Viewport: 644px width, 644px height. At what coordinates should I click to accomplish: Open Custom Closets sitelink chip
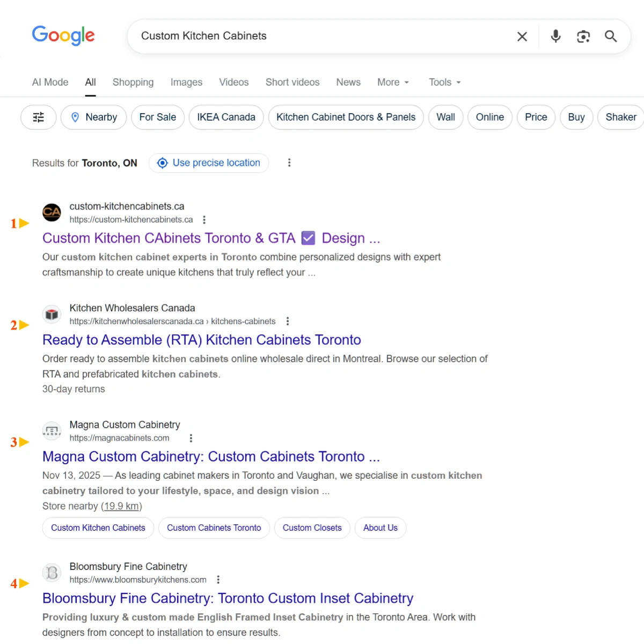[312, 528]
